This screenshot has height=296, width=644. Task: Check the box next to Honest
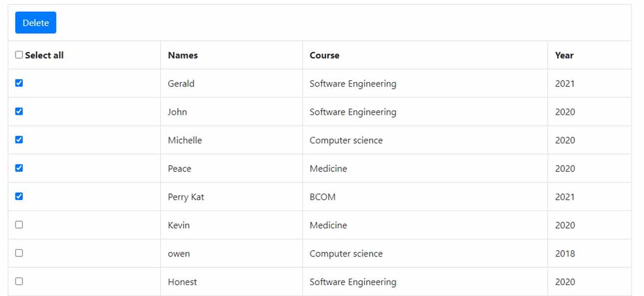tap(19, 281)
